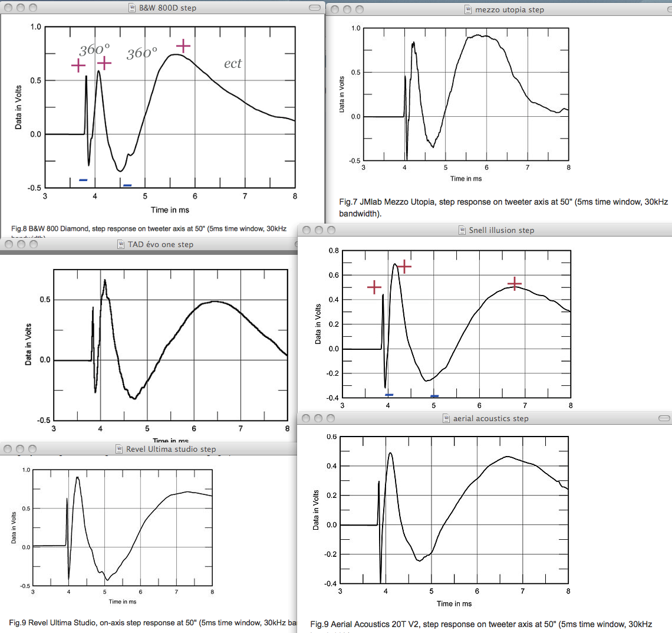Viewport: 672px width, 633px height.
Task: Click the red plus marker at B&W third peak
Action: pyautogui.click(x=183, y=46)
